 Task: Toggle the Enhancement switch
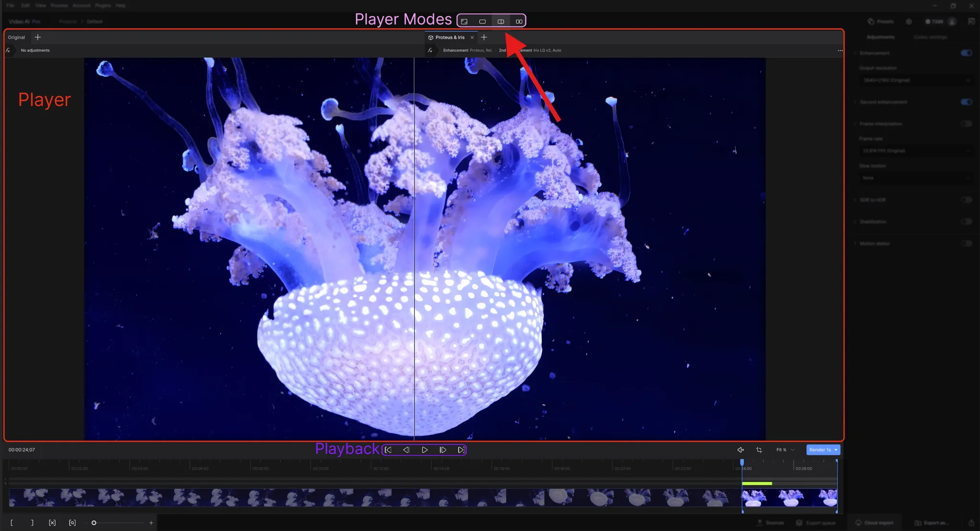tap(966, 53)
